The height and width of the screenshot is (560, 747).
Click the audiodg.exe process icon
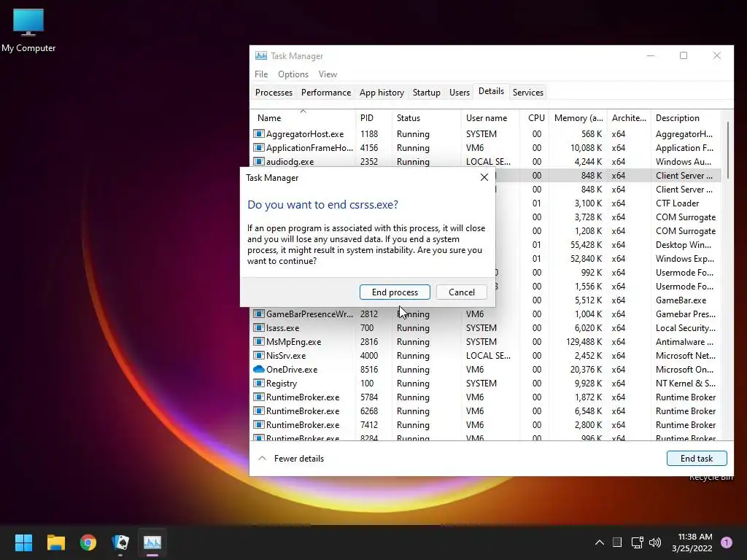point(259,161)
